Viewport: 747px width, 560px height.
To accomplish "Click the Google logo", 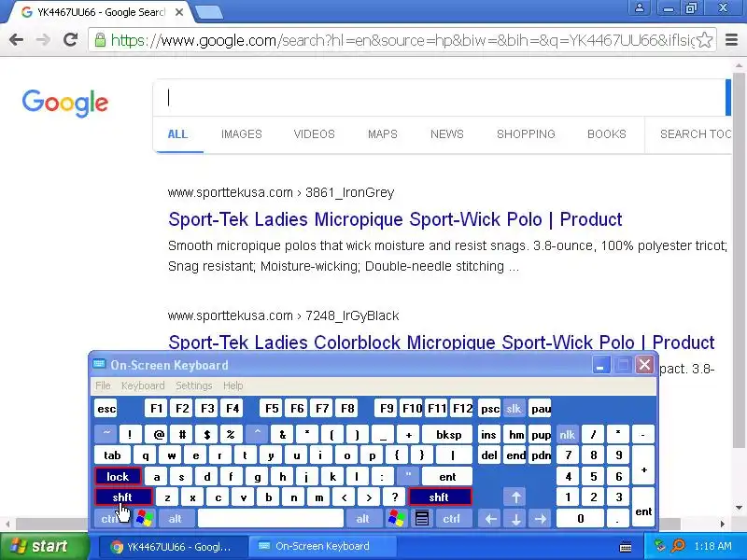I will [65, 103].
